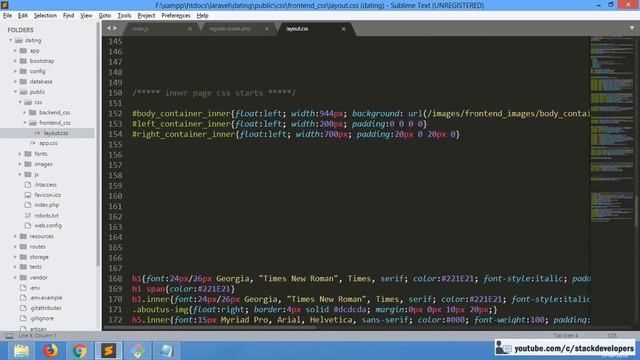Expand the storage folder
Image resolution: width=640 pixels, height=360 pixels.
[16, 257]
